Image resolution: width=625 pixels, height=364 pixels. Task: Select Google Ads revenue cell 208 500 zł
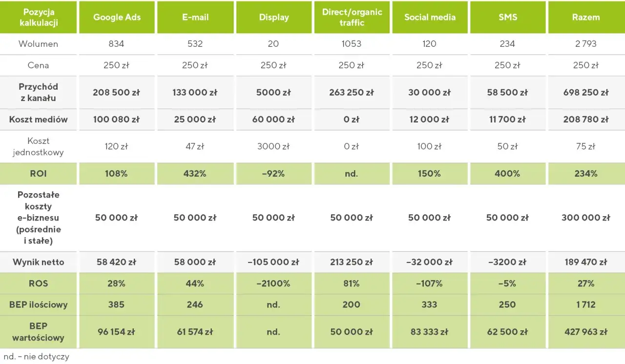[x=117, y=92]
